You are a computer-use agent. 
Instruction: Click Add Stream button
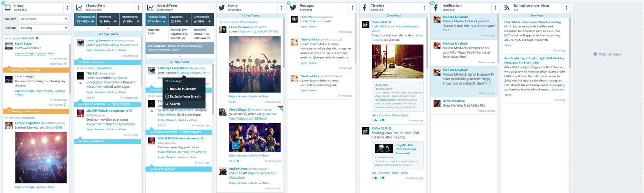click(x=607, y=54)
